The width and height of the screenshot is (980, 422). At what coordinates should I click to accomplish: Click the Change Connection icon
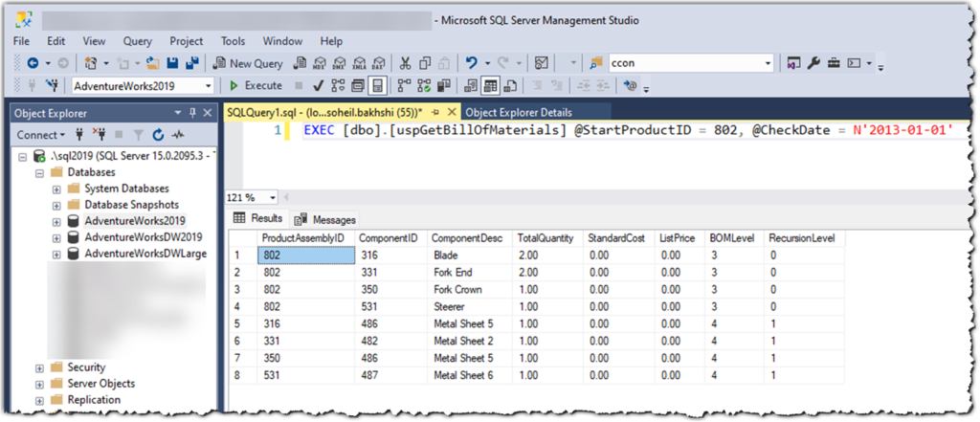pos(53,85)
